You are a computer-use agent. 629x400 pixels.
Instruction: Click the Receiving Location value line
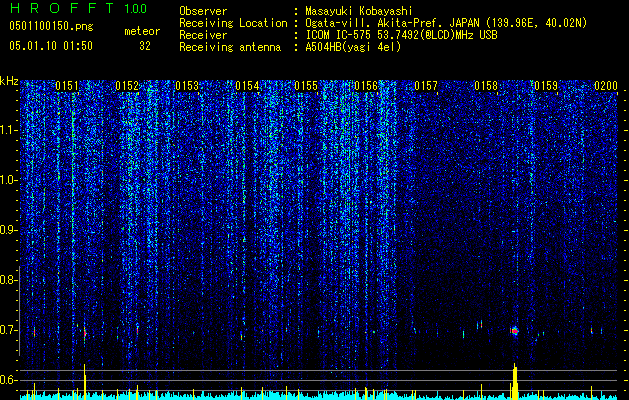tap(447, 23)
